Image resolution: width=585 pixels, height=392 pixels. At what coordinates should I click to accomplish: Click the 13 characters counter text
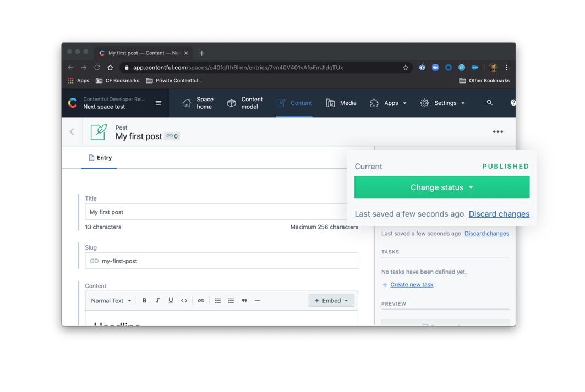click(103, 227)
